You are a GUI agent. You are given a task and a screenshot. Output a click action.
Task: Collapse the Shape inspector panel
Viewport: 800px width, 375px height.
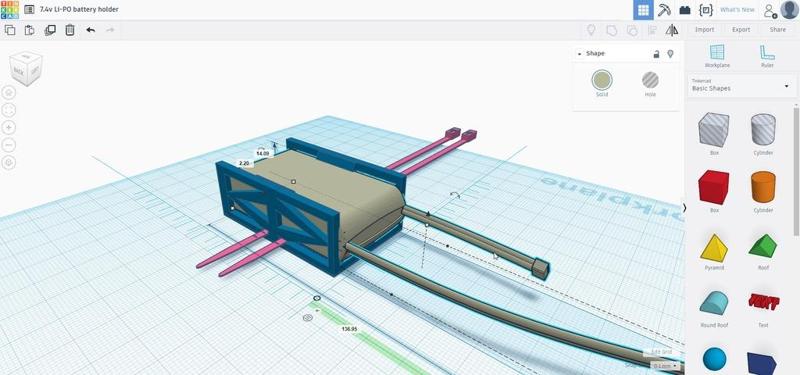pos(579,54)
